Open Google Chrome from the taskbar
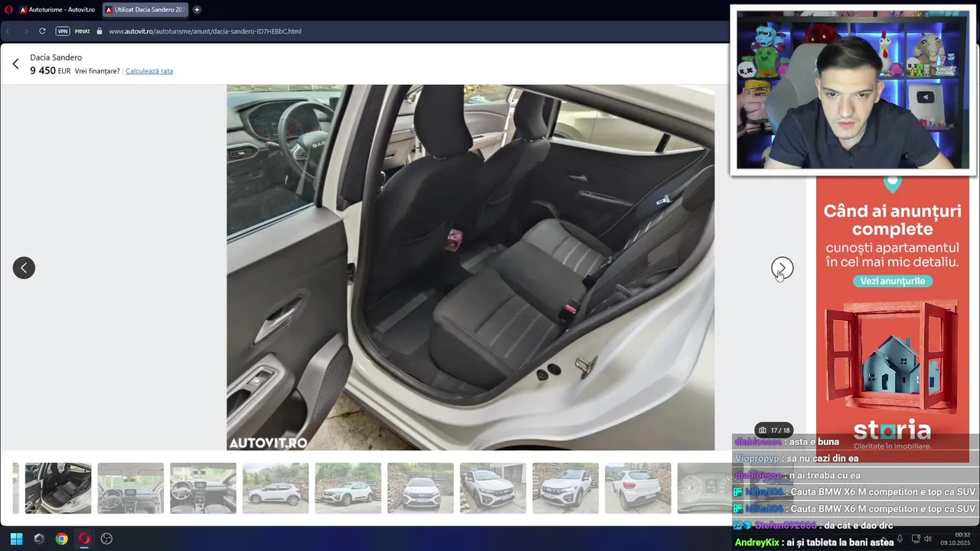 tap(61, 539)
